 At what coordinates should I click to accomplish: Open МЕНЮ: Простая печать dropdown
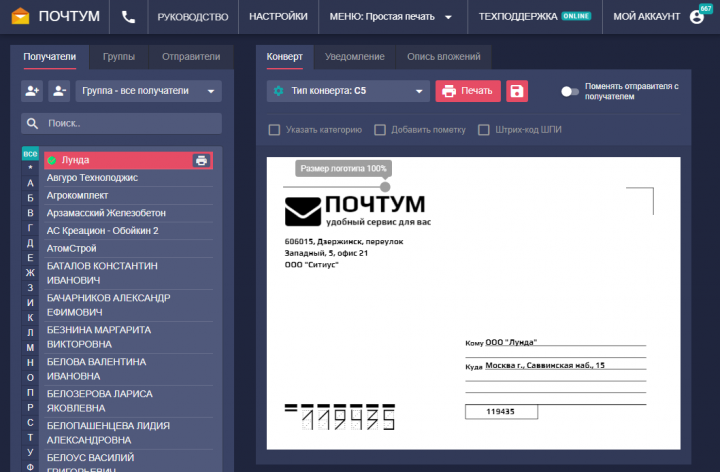393,17
